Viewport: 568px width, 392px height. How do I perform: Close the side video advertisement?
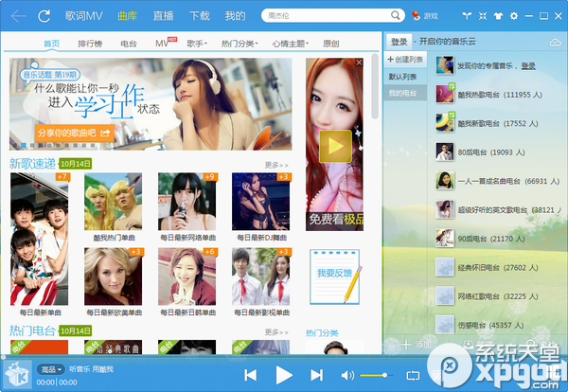click(359, 62)
